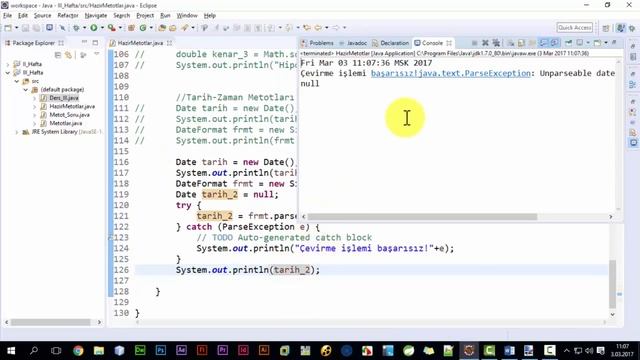The image size is (640, 360).
Task: Maximize the Package Explorer view
Action: (95, 42)
